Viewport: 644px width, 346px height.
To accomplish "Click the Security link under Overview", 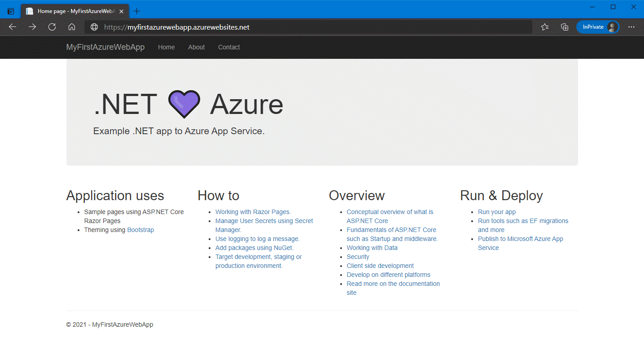I will (358, 256).
